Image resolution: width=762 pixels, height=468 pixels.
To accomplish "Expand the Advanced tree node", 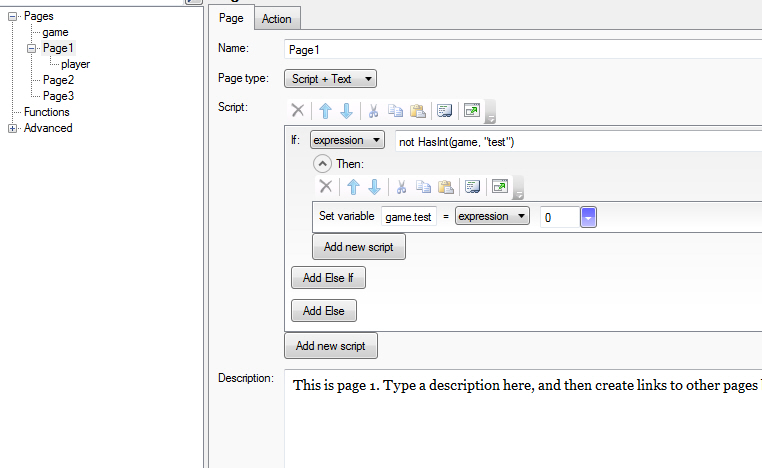I will coord(13,128).
